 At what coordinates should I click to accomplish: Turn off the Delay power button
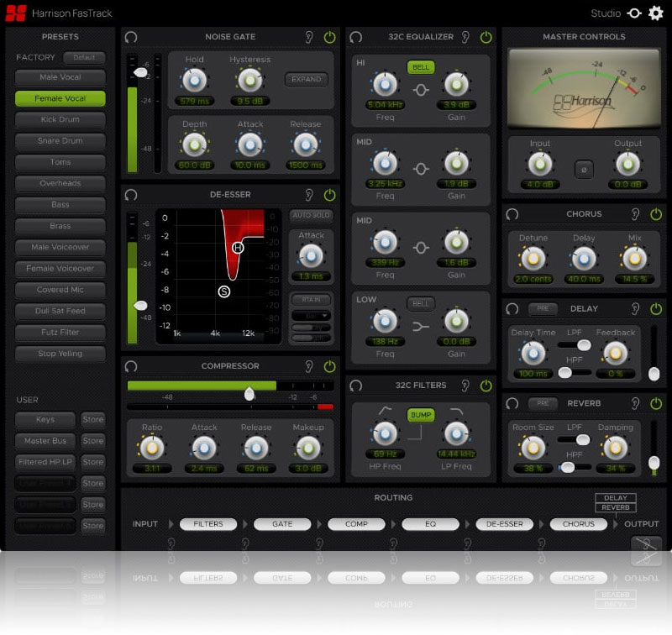(656, 309)
